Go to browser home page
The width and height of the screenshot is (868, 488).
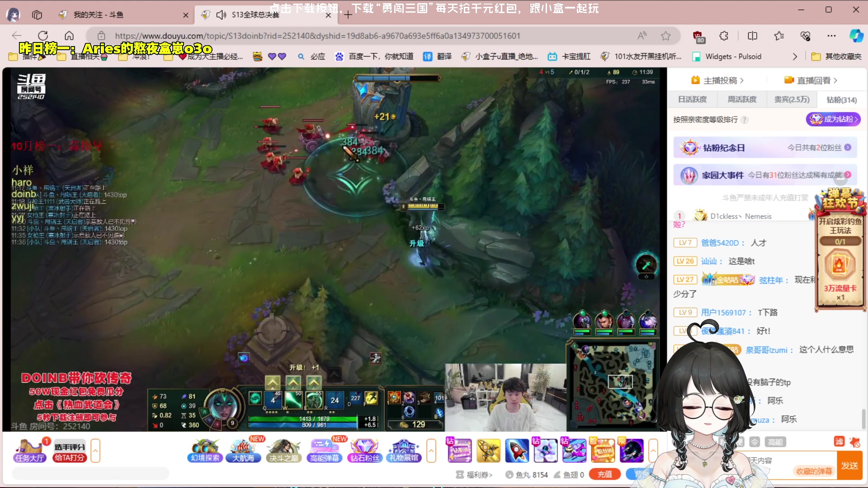tap(69, 36)
